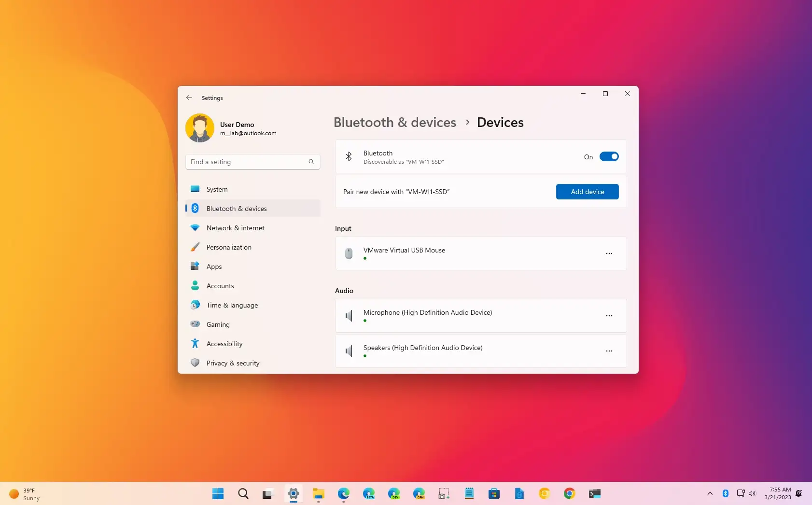812x505 pixels.
Task: Open the Windows Start button on taskbar
Action: click(218, 493)
